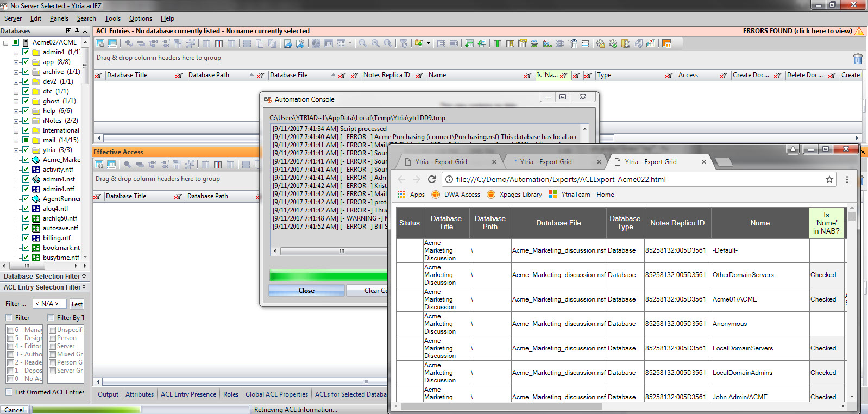Pin the Databases panel
The image size is (868, 414).
77,31
